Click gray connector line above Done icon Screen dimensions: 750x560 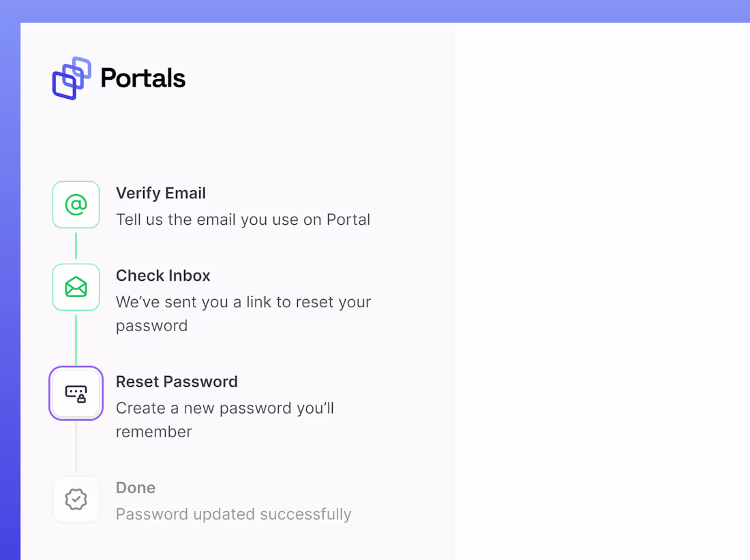coord(76,448)
